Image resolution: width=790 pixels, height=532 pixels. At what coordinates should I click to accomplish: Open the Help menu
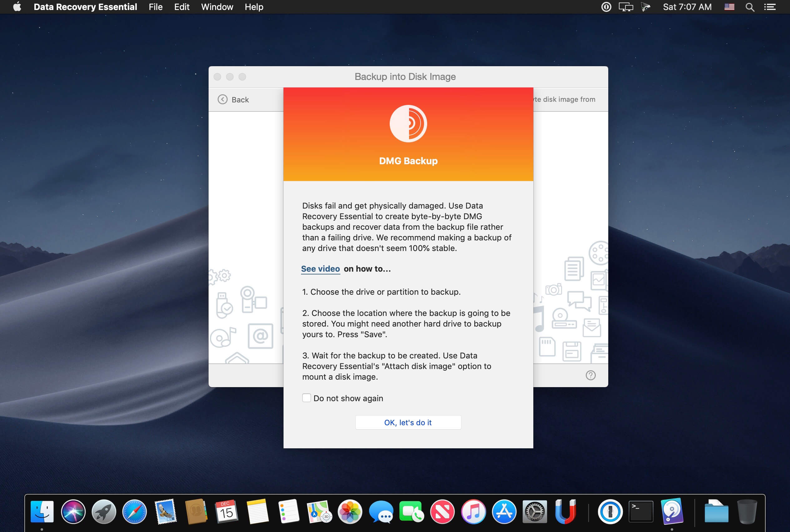tap(254, 7)
